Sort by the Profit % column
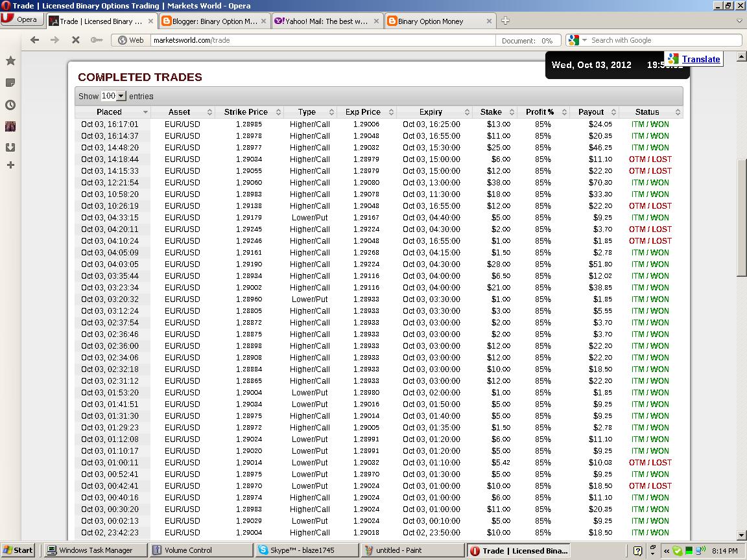 (543, 112)
